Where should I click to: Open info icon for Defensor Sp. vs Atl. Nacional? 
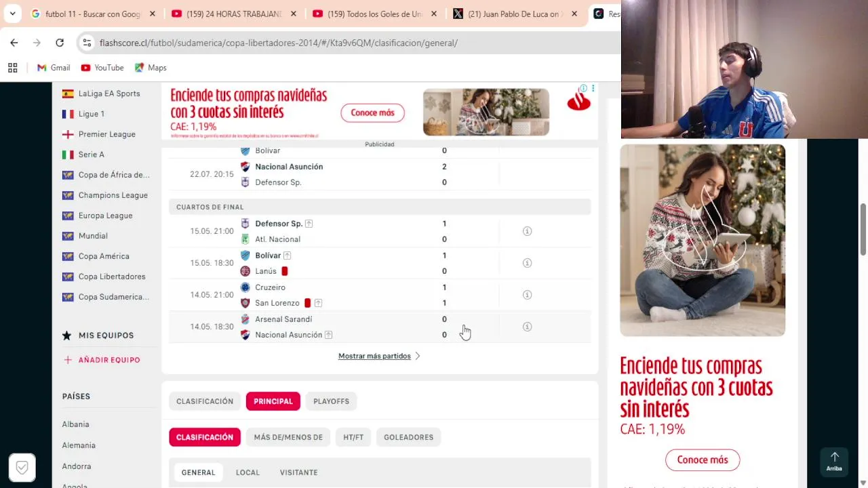pos(527,231)
